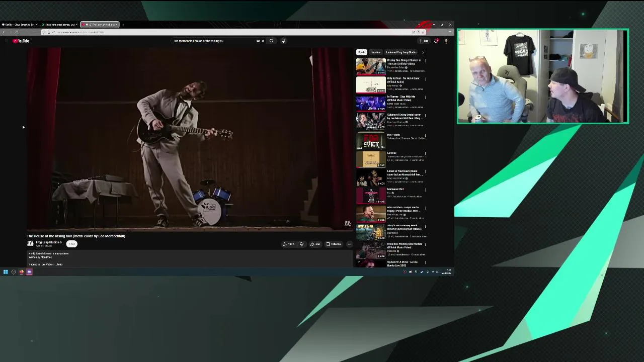Open the orange browser icon on the taskbar
The image size is (644, 362).
point(21,272)
